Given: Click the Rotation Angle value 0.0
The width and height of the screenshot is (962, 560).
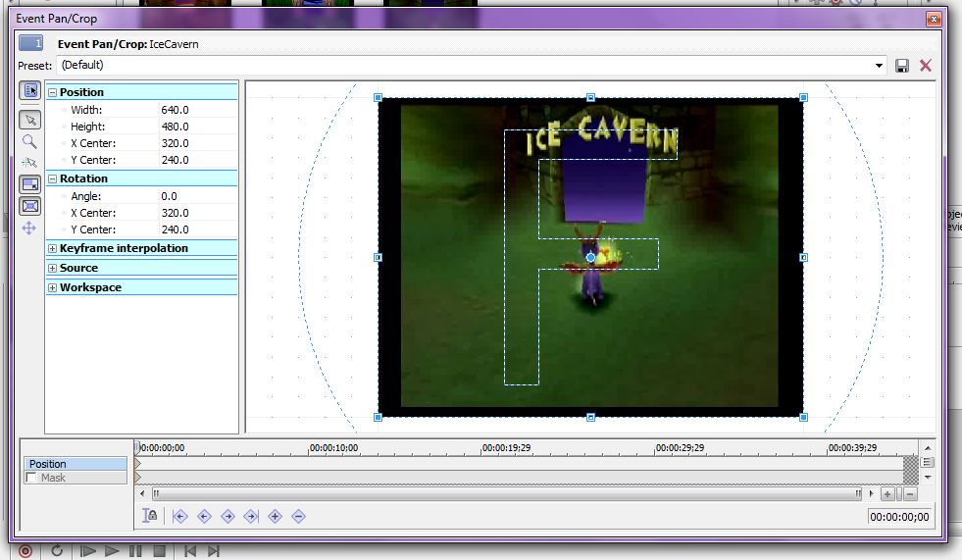Looking at the screenshot, I should [x=169, y=196].
